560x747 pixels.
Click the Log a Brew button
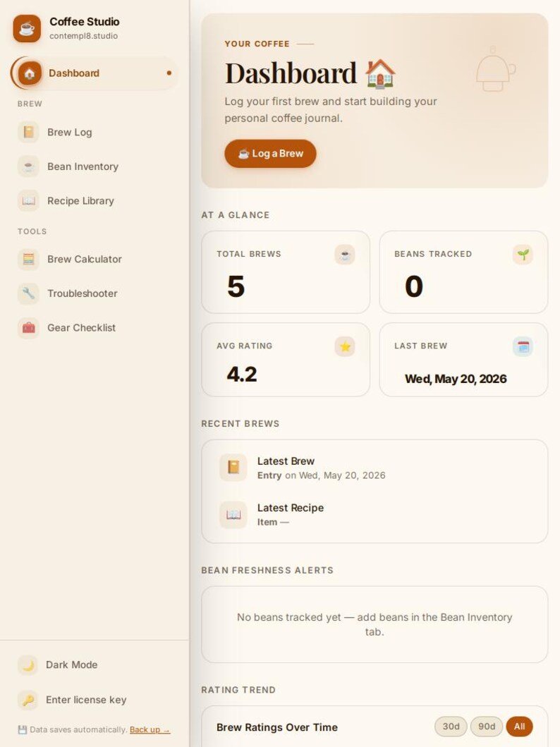coord(270,153)
